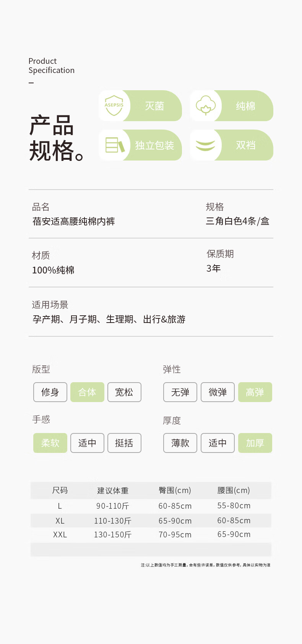Screen dimensions: 302x644
Task: Select 挺括 hand-feel option
Action: point(124,443)
